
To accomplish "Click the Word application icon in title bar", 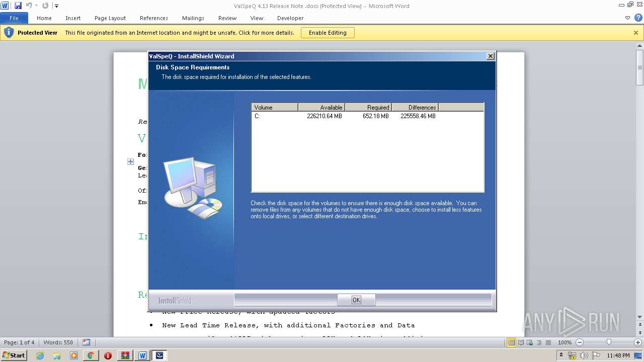I will pyautogui.click(x=5, y=6).
